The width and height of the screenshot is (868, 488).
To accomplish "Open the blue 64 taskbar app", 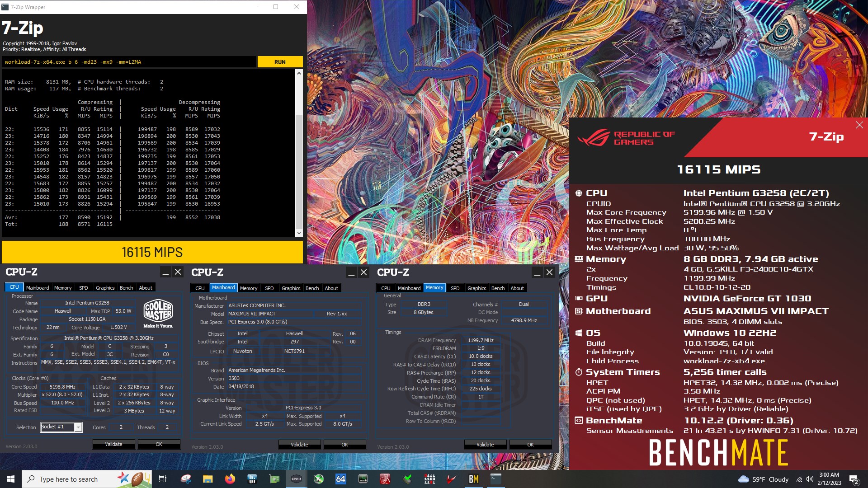I will 340,479.
